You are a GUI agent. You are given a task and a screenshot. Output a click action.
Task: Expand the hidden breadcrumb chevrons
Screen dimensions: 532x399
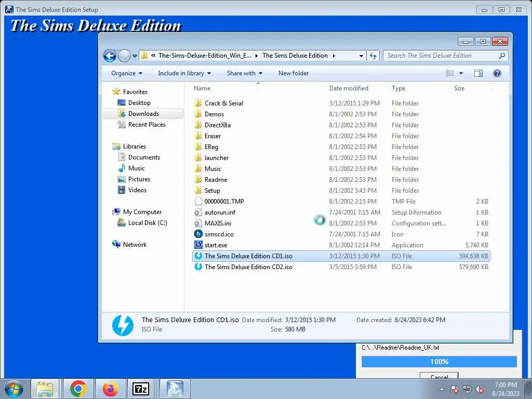pos(153,55)
